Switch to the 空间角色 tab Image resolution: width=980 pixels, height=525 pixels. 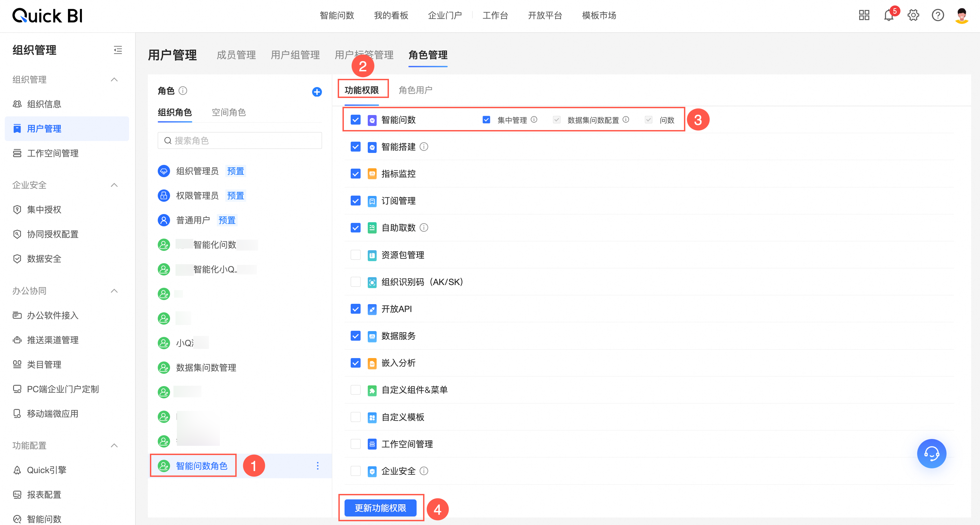pyautogui.click(x=228, y=113)
